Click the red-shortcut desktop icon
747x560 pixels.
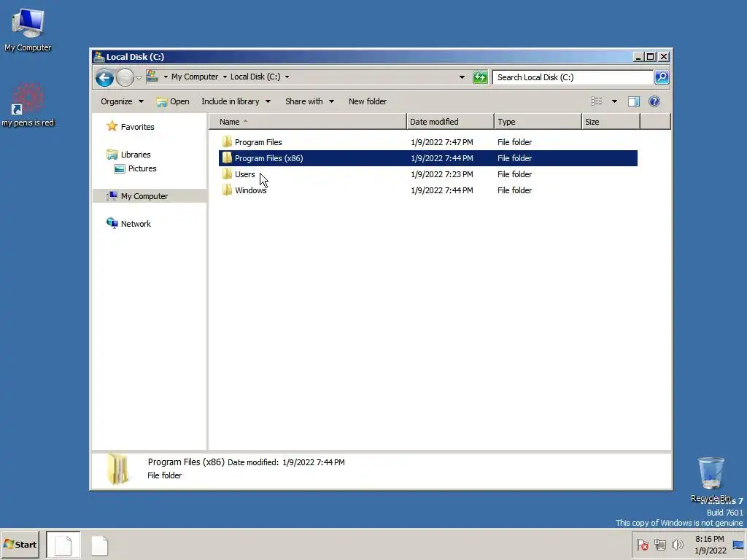[28, 106]
